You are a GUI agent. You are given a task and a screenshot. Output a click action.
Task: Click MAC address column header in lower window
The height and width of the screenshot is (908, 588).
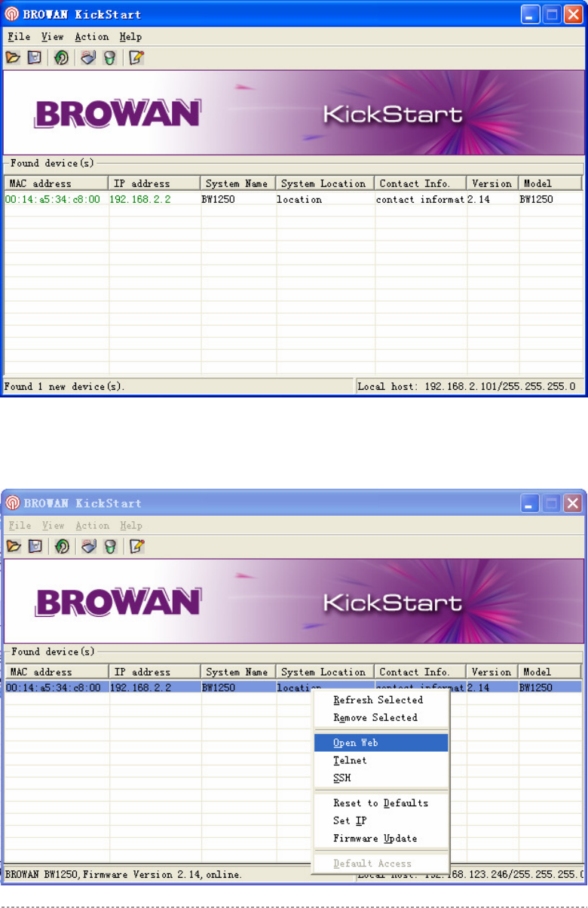57,672
